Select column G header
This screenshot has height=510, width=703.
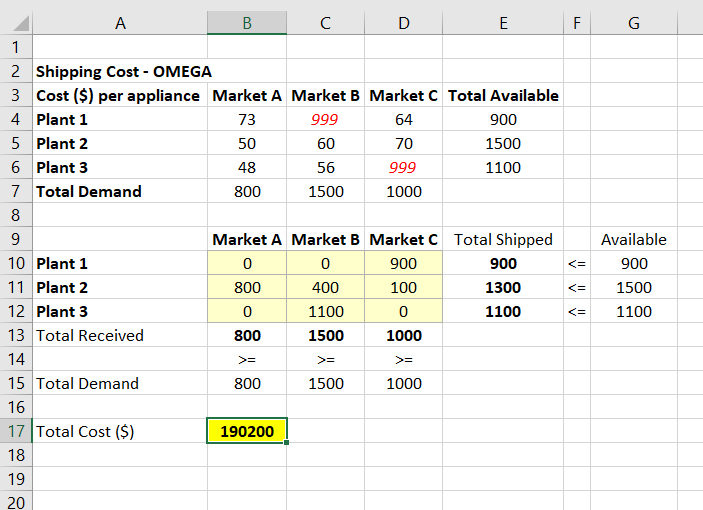(x=634, y=23)
